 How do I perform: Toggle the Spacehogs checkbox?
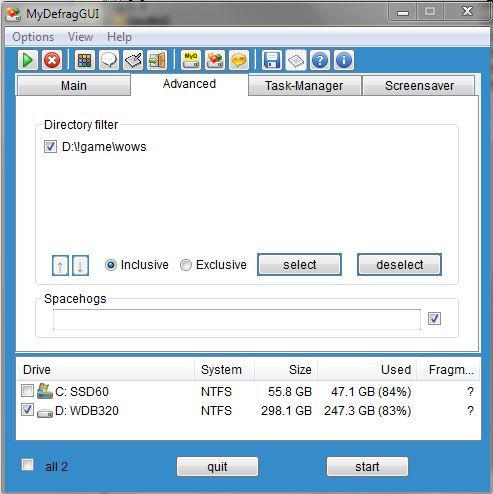click(434, 318)
